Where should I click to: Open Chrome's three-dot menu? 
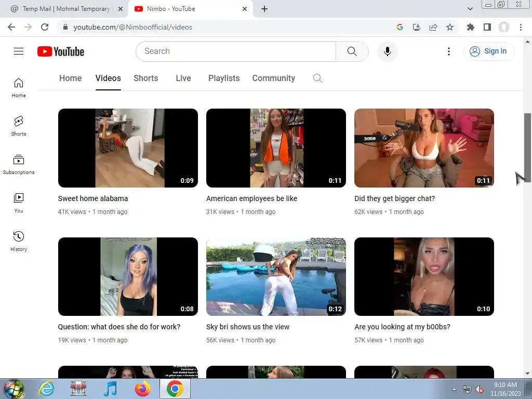tap(521, 27)
